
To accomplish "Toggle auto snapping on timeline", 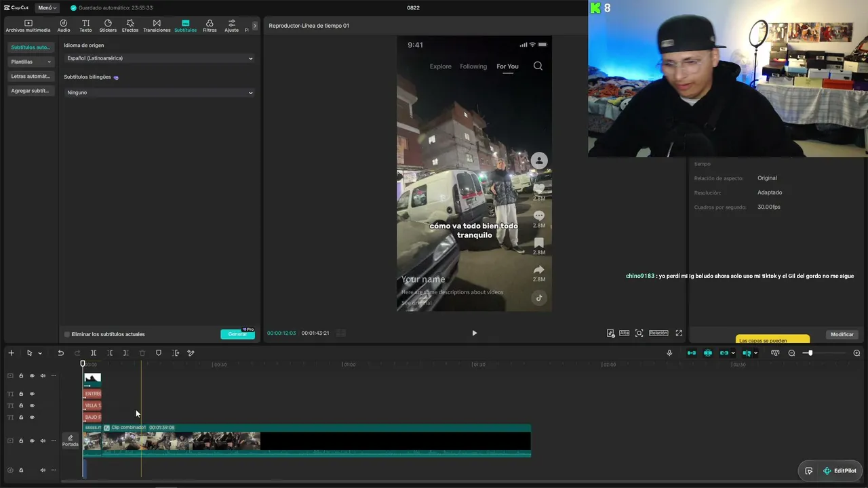I will coord(708,353).
